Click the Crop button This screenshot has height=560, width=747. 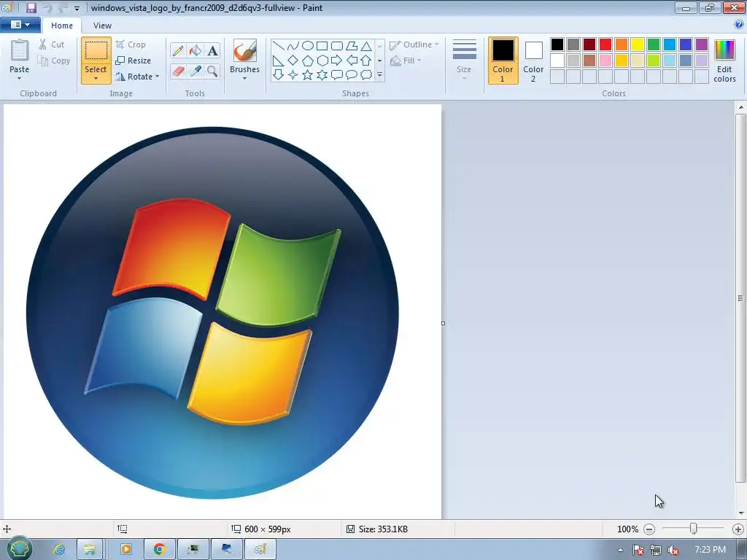pos(131,44)
